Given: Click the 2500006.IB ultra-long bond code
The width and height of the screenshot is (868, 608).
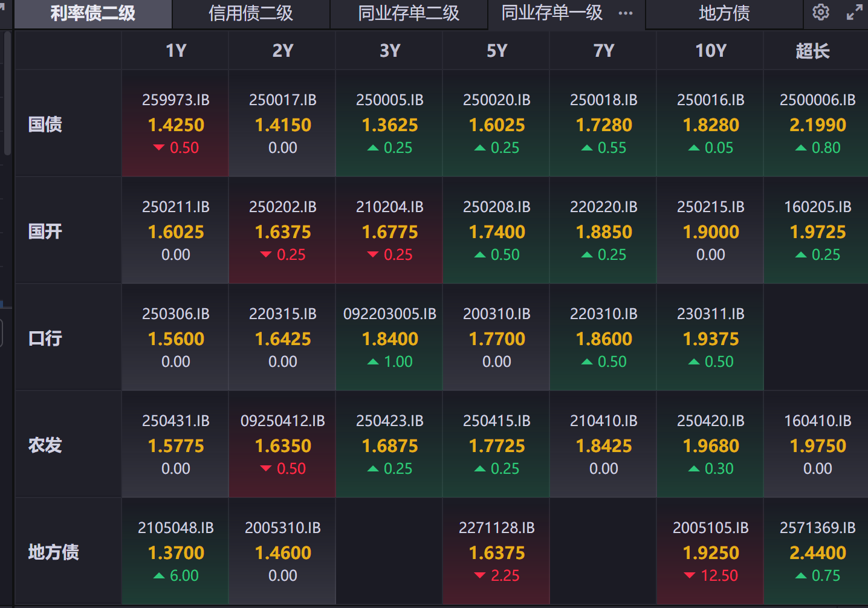Looking at the screenshot, I should tap(817, 100).
